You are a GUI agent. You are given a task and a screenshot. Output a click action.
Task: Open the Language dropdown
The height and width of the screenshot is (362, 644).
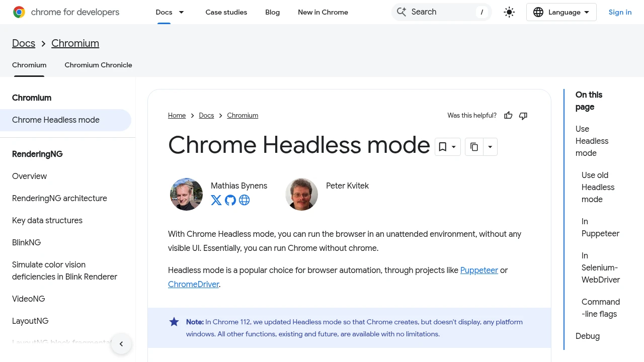coord(561,12)
